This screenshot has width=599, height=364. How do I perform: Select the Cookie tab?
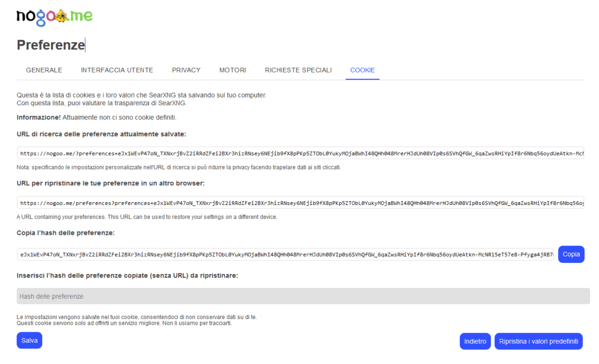click(363, 70)
